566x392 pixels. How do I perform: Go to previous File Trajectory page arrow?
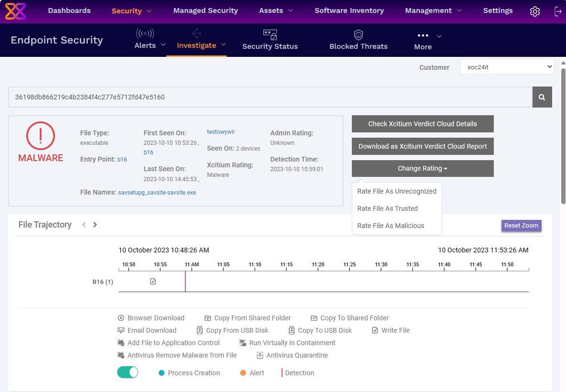[84, 225]
